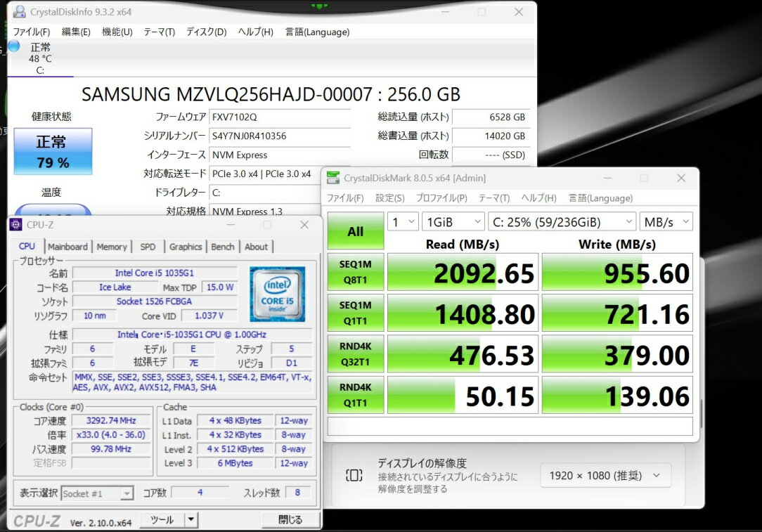Click the 閉じる button in CPU-Z
762x532 pixels.
pyautogui.click(x=290, y=519)
